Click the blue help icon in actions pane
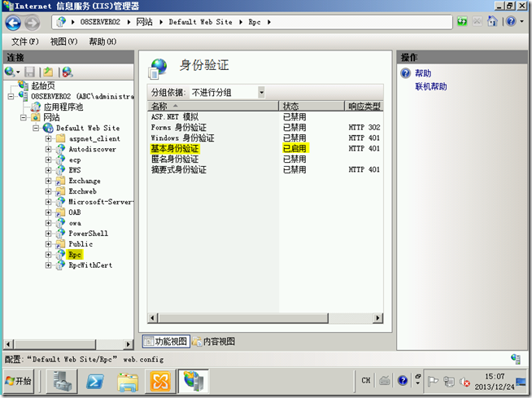The width and height of the screenshot is (532, 398). click(x=405, y=73)
